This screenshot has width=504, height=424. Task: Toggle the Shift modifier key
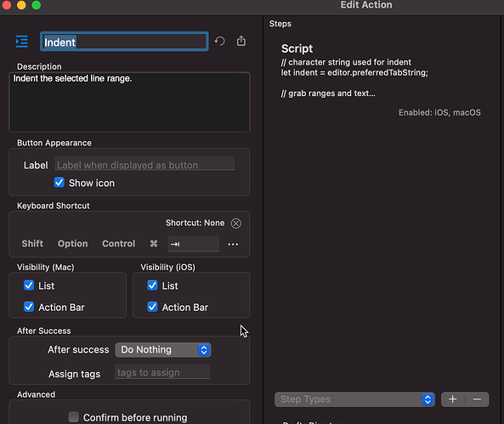click(32, 244)
